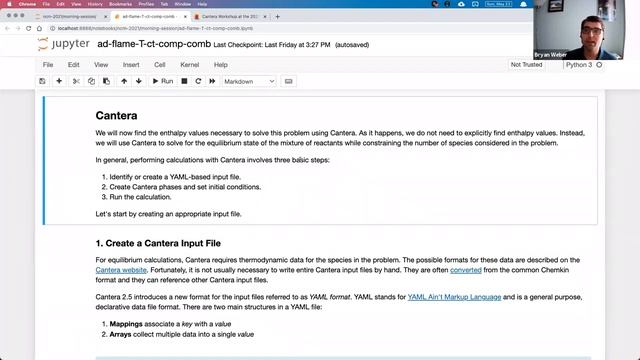Open the Kernel menu
This screenshot has width=640, height=360.
(x=189, y=65)
